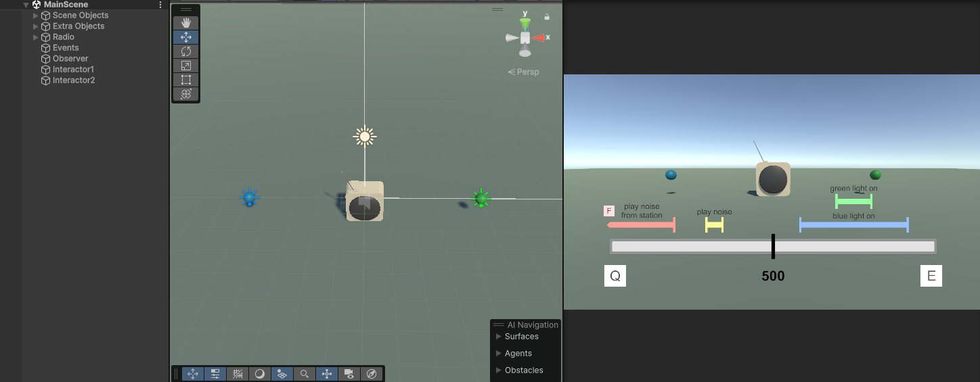The width and height of the screenshot is (980, 382).
Task: Expand Surfaces in AI Navigation
Action: coord(499,336)
